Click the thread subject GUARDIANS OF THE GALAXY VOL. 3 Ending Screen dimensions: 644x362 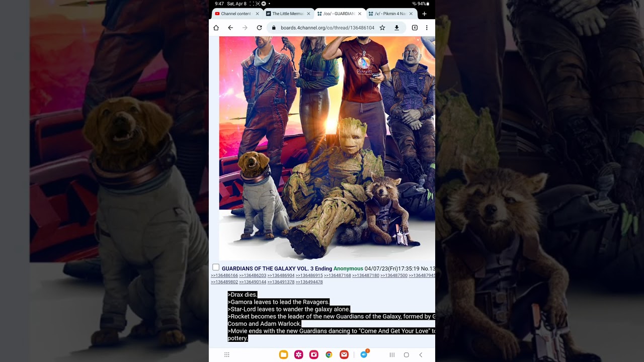[277, 268]
